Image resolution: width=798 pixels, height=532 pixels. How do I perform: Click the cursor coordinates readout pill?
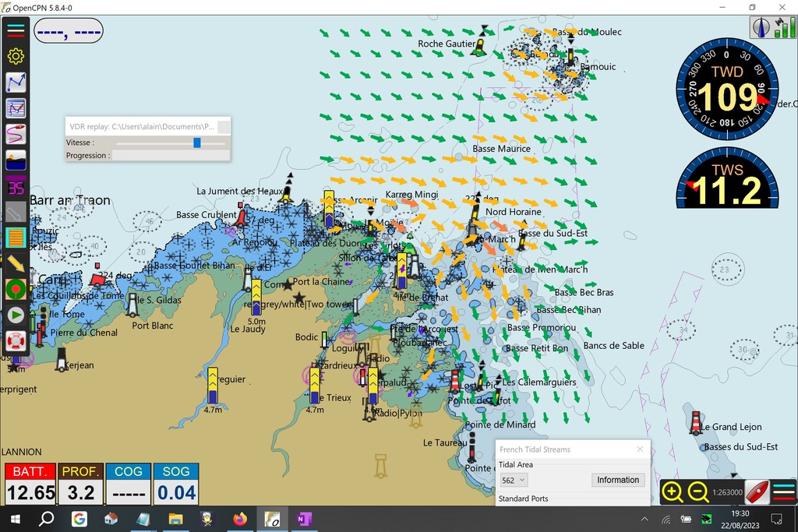coord(69,31)
